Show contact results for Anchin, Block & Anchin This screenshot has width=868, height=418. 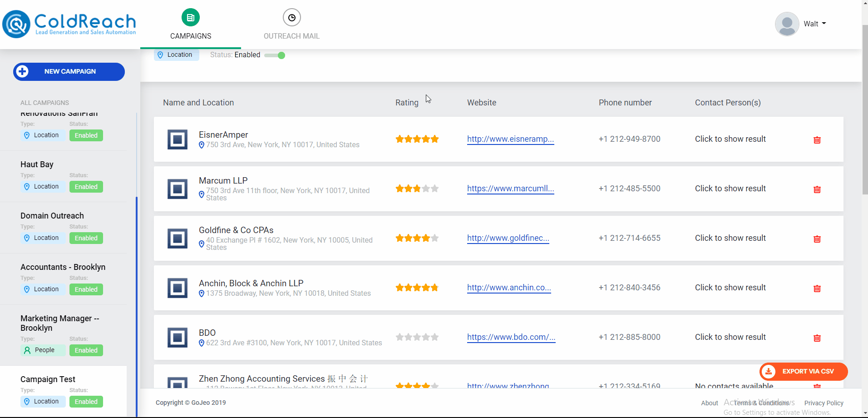tap(730, 288)
